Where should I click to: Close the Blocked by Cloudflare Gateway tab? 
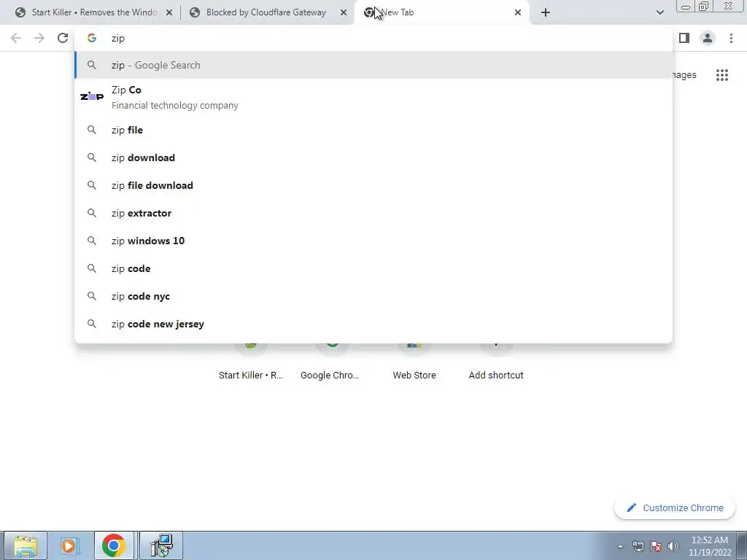click(344, 13)
